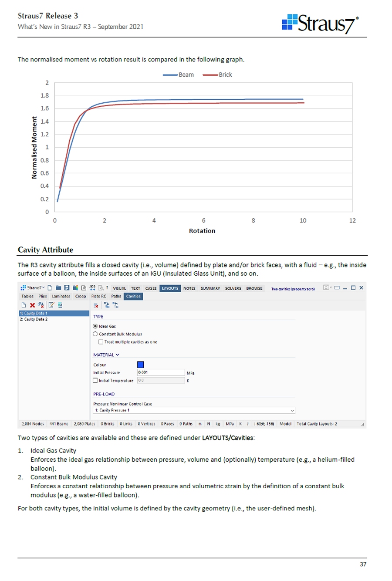
Task: Click the open folder icon in title bar
Action: tap(58, 288)
